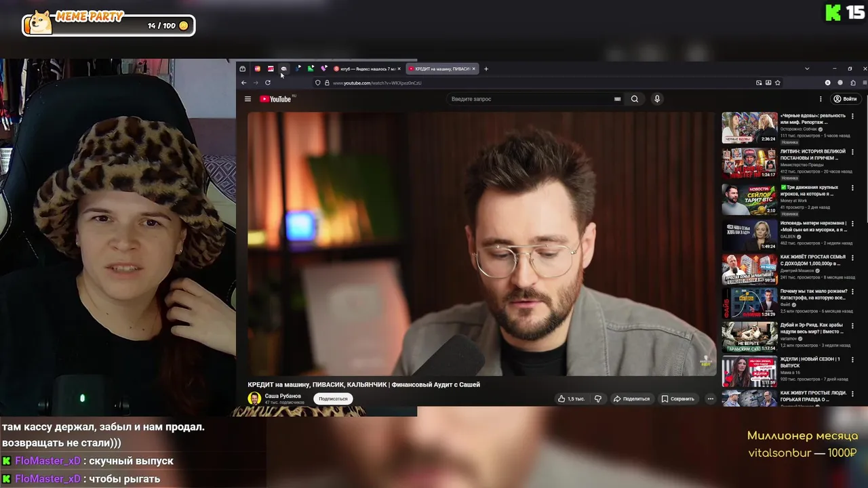Open ЖДУЛИ НОВЫЙ СЕЗОН video thumbnail
The width and height of the screenshot is (868, 488).
pos(749,371)
